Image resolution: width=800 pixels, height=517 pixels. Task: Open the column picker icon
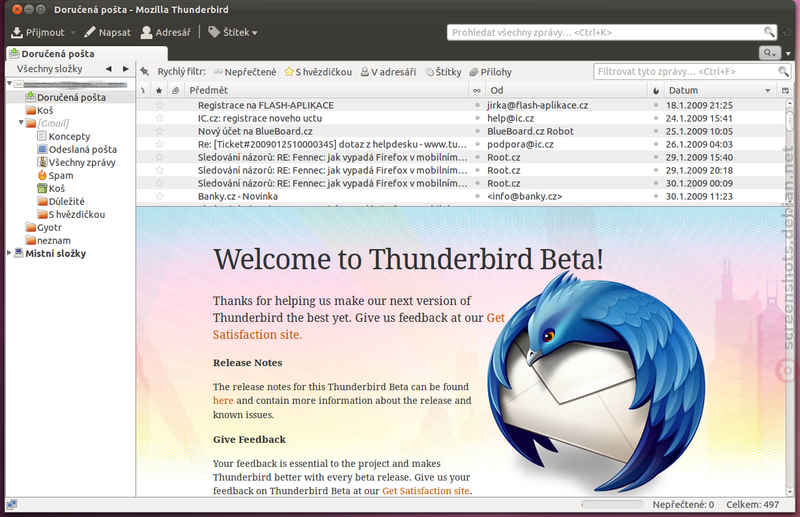coord(785,90)
